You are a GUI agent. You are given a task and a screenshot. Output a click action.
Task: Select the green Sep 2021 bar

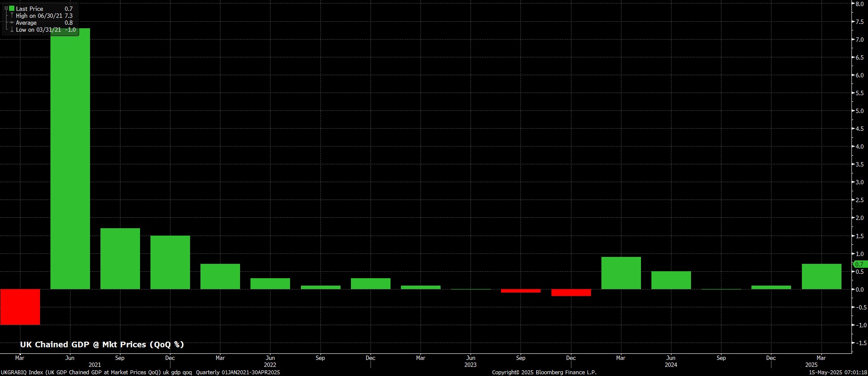[x=120, y=259]
